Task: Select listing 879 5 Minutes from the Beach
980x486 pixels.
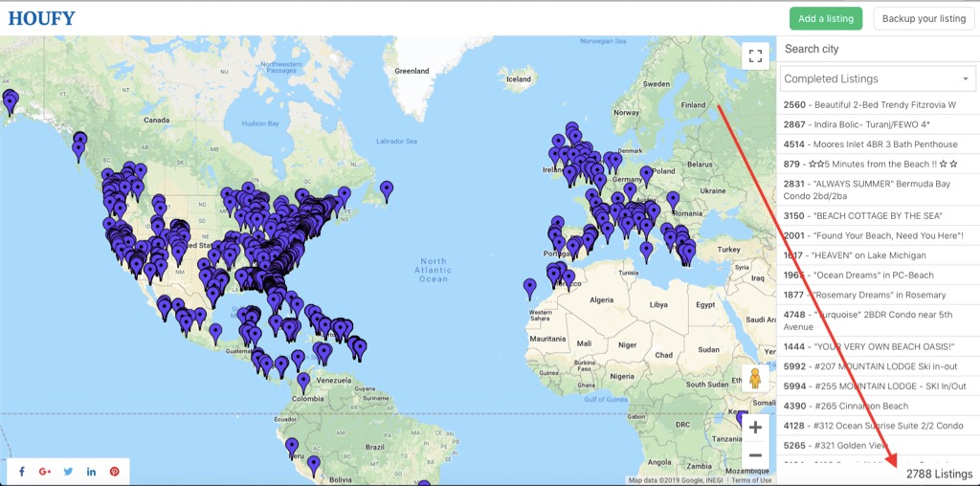Action: click(x=879, y=165)
